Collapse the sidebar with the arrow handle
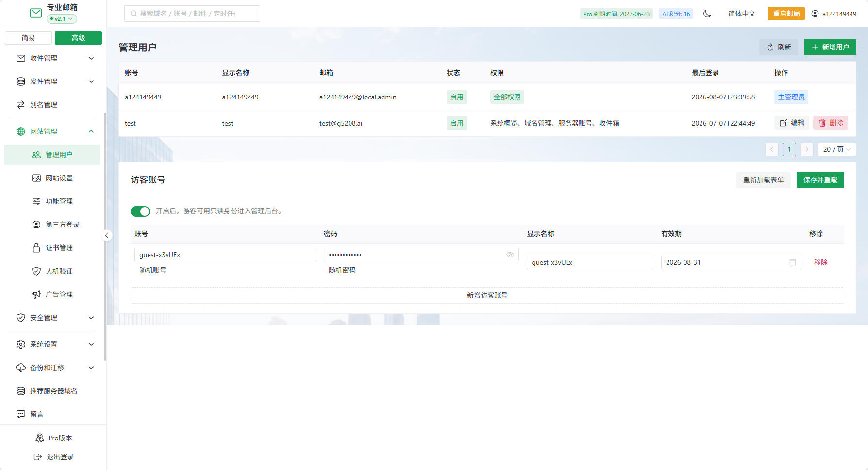 tap(107, 235)
